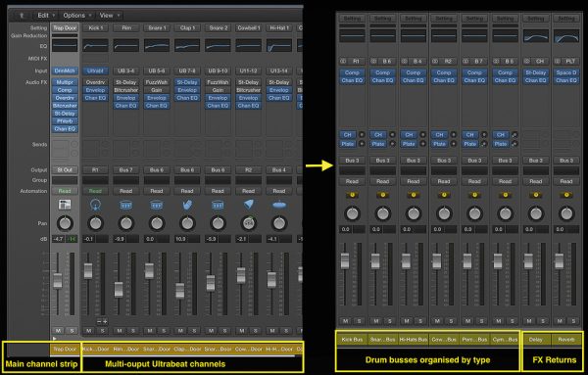
Task: Open the FuzzWah plug-in on Snare 1
Action: point(157,82)
